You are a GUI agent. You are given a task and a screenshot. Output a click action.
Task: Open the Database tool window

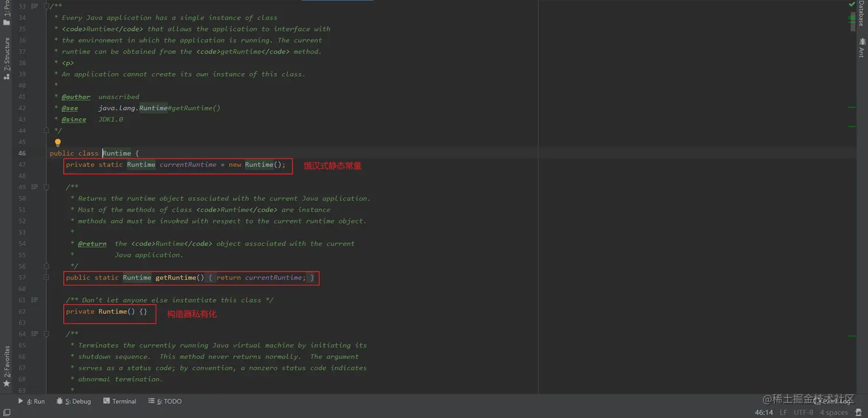(861, 13)
